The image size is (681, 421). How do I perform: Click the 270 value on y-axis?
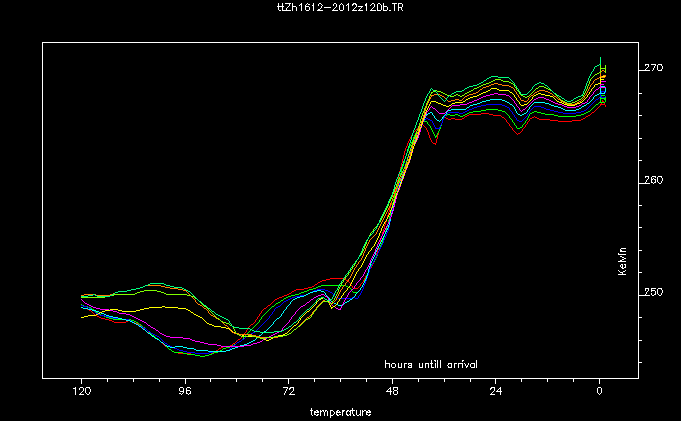653,68
